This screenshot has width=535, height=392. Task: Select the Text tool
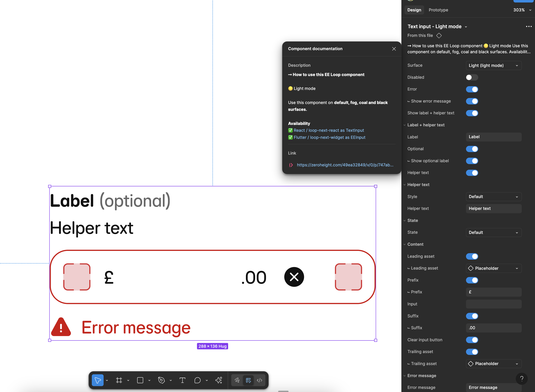coord(182,380)
